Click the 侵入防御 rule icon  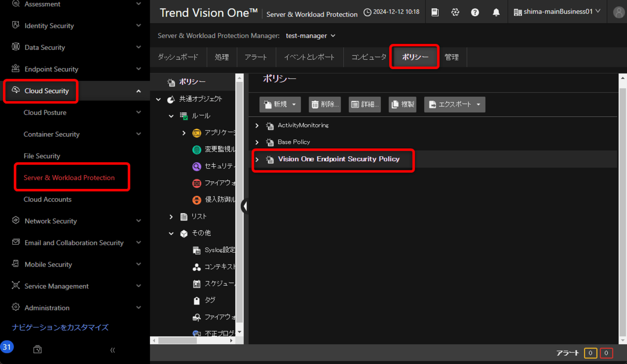[x=197, y=200]
